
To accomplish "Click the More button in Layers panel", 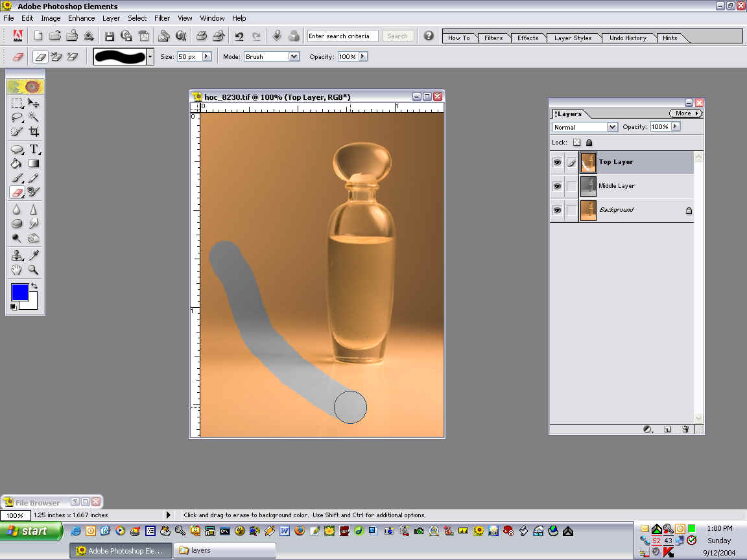I will [x=685, y=113].
